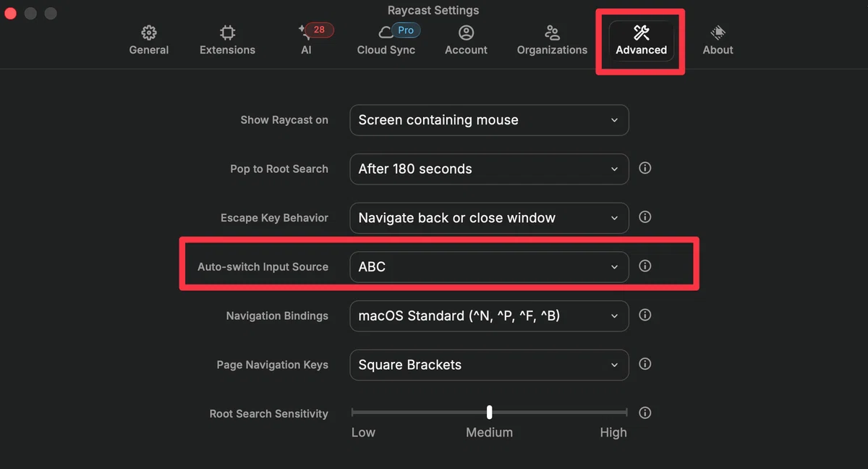The width and height of the screenshot is (868, 469).
Task: Show info for Navigation Bindings
Action: pyautogui.click(x=645, y=315)
